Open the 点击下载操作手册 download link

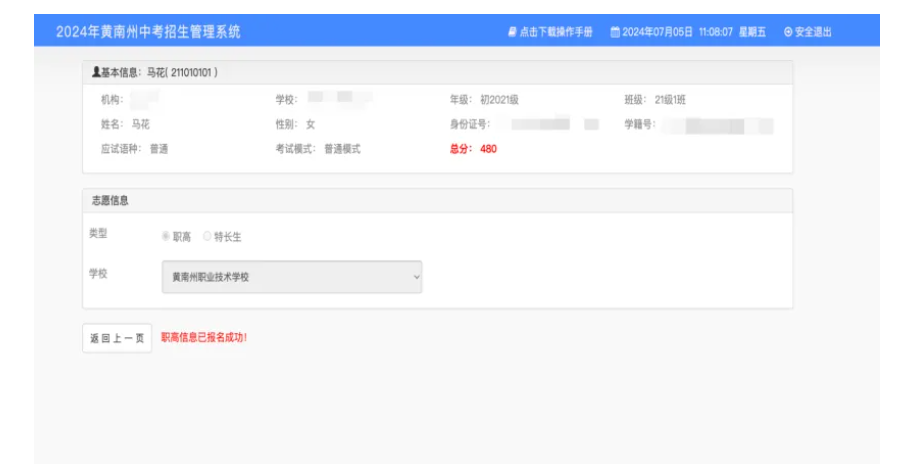pos(556,32)
